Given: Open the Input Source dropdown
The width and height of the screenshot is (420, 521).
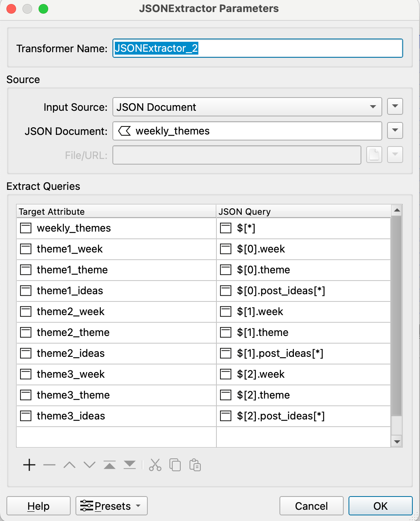Looking at the screenshot, I should click(x=247, y=107).
